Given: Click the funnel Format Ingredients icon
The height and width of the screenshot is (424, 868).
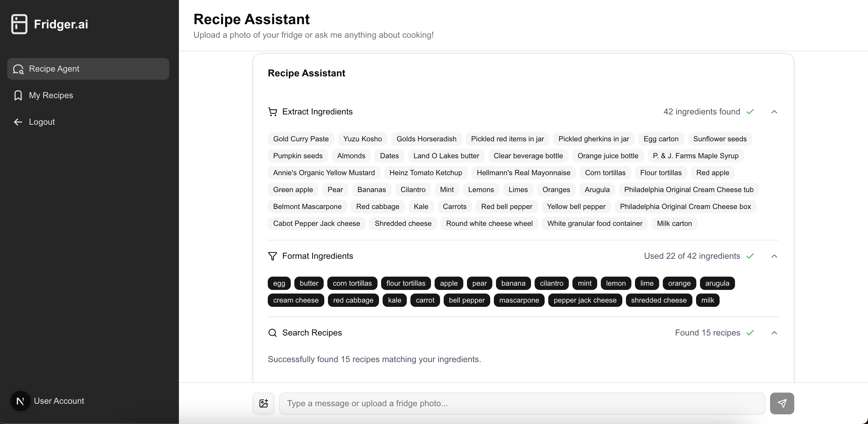Looking at the screenshot, I should (x=272, y=256).
